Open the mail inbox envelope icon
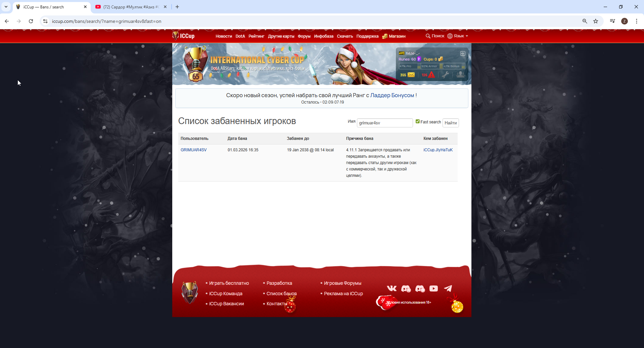This screenshot has width=644, height=348. [x=411, y=75]
